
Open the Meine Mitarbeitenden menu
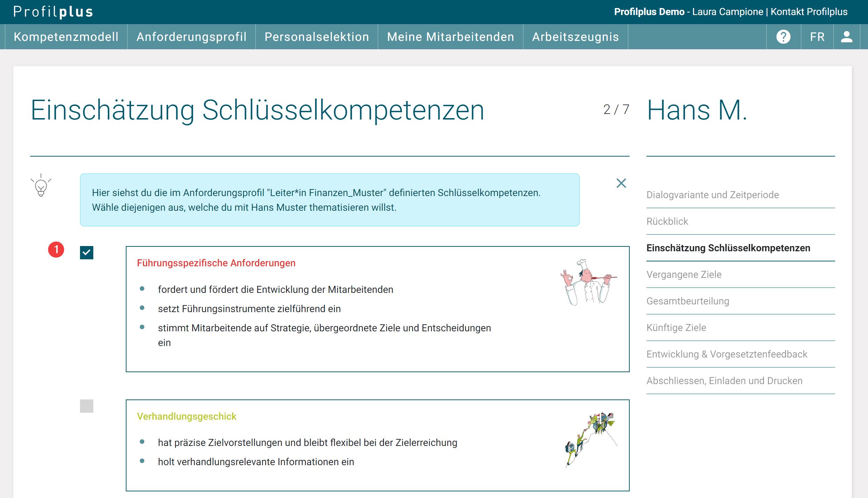click(450, 37)
